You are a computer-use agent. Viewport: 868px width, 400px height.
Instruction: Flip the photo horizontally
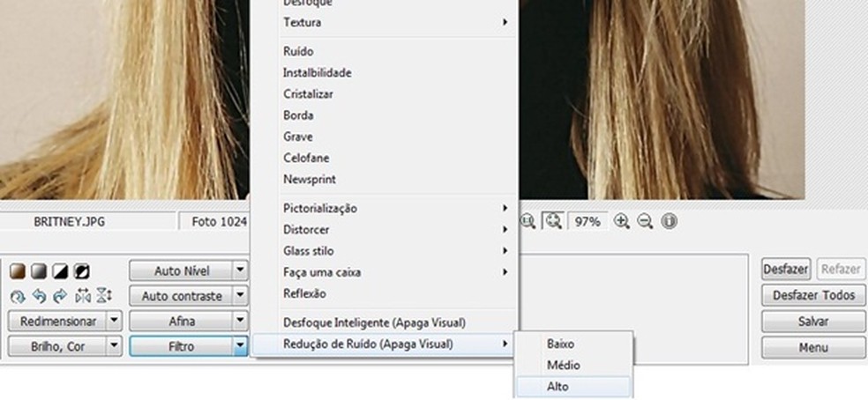(x=83, y=297)
